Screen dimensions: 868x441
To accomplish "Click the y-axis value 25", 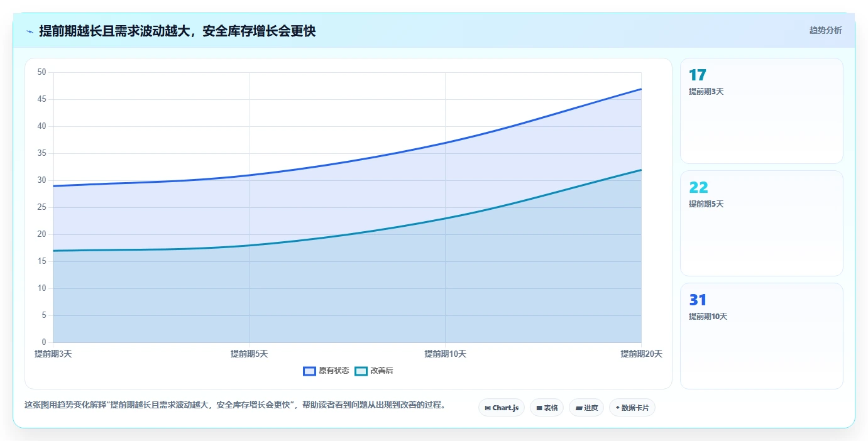I will [42, 207].
